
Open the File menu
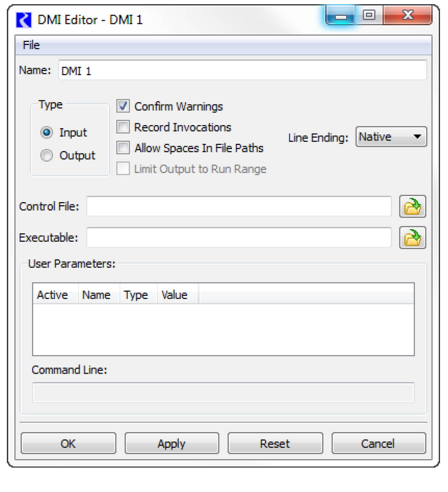[x=31, y=45]
